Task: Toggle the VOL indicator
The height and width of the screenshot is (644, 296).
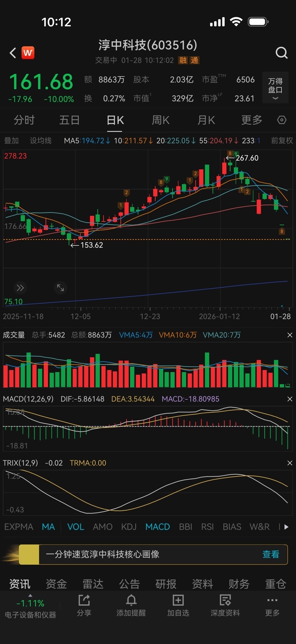Action: pos(75,527)
